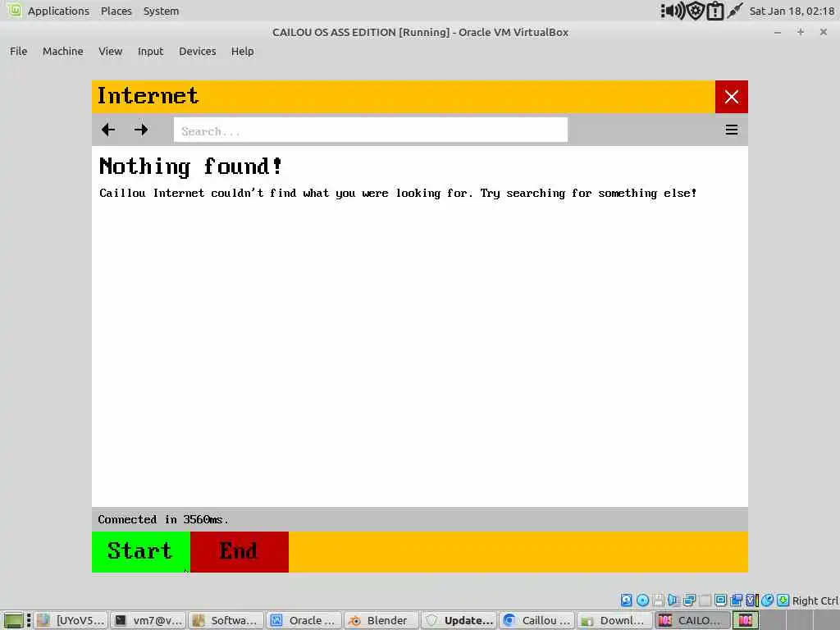
Task: Click VirtualBox USB blank status icon
Action: [x=705, y=600]
